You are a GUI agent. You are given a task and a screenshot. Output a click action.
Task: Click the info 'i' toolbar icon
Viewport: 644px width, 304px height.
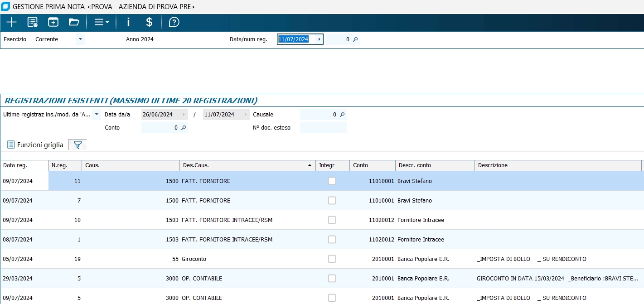click(128, 22)
